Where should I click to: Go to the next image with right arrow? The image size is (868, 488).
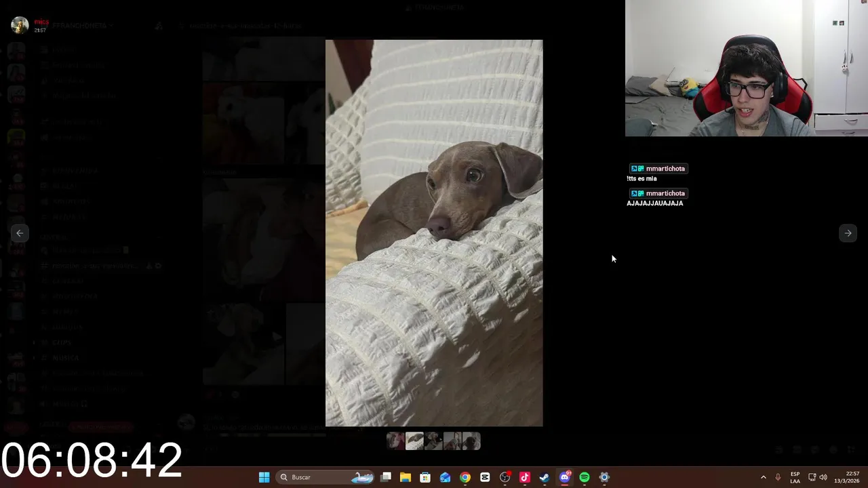[848, 233]
